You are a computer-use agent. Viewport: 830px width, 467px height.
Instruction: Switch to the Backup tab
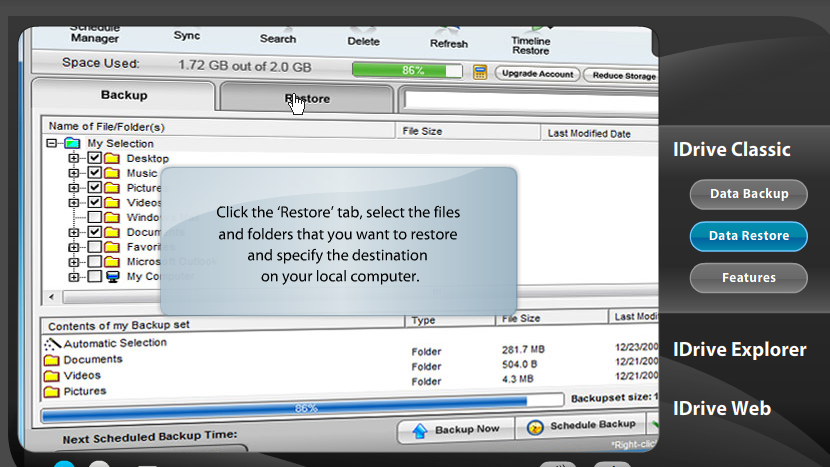[x=124, y=95]
